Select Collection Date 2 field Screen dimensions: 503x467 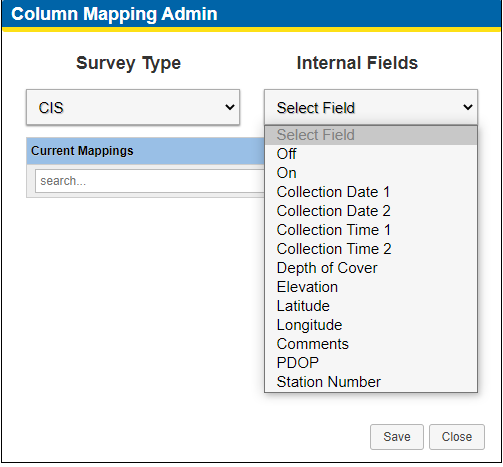pyautogui.click(x=371, y=211)
